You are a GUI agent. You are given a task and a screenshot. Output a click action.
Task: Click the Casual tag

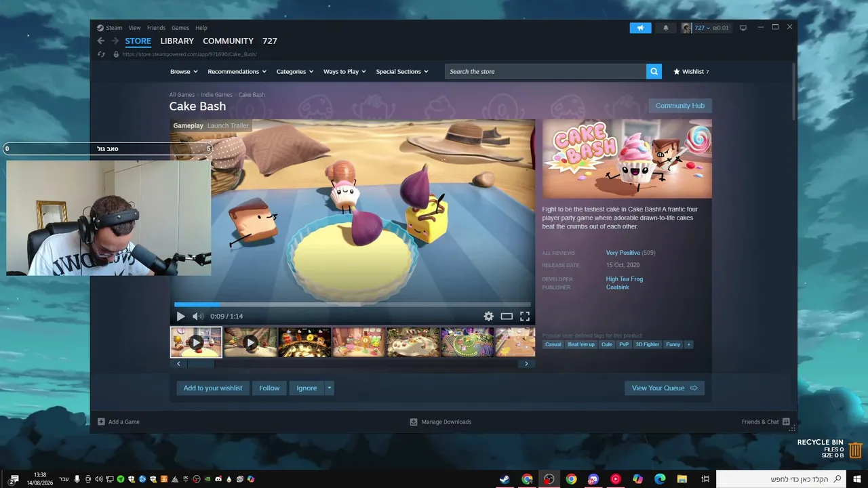(x=553, y=344)
